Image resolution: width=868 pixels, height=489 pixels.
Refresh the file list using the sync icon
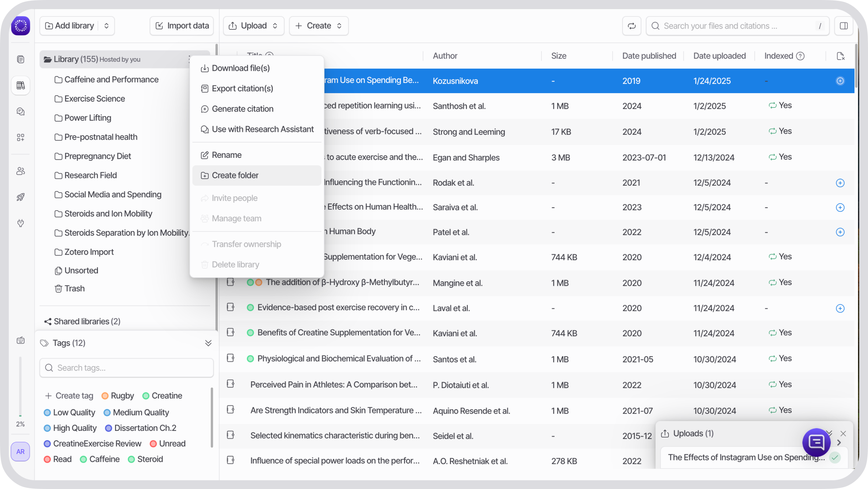[x=632, y=26]
